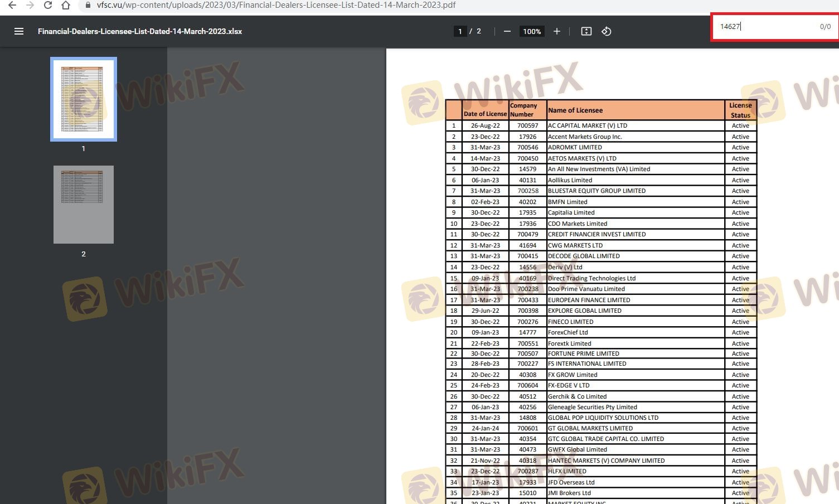Select the page 1 thumbnail
The width and height of the screenshot is (839, 504).
84,99
